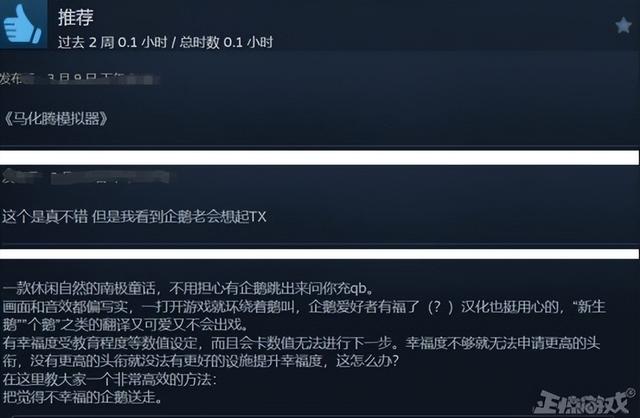Click the line starting 一款休闲自然的南极童话
Screen dimensions: 640x418
(x=189, y=288)
